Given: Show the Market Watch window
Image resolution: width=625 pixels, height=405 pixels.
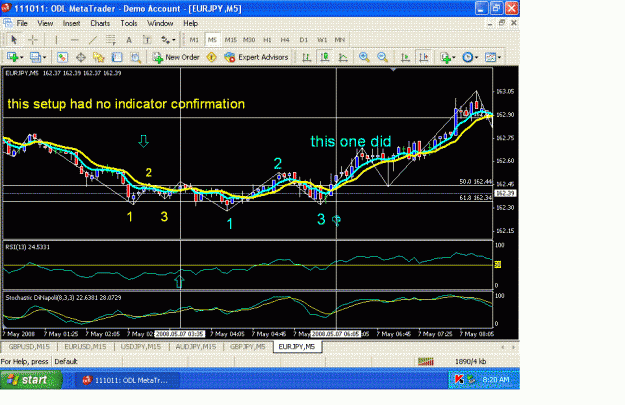Looking at the screenshot, I should click(62, 57).
